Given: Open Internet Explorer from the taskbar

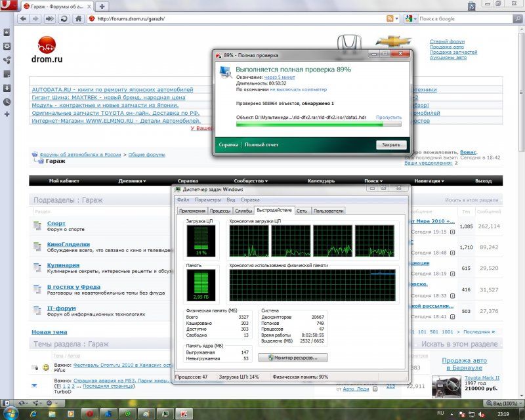Looking at the screenshot, I should [x=33, y=413].
